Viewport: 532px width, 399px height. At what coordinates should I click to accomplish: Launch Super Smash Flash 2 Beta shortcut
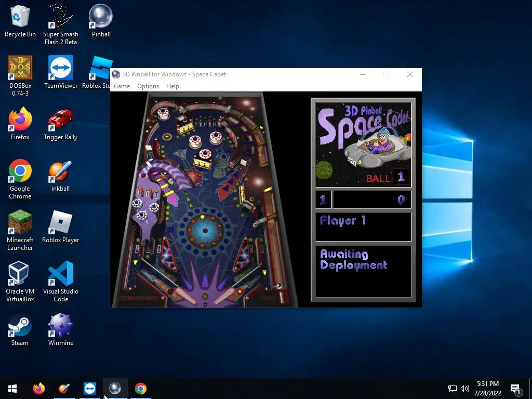click(x=61, y=24)
